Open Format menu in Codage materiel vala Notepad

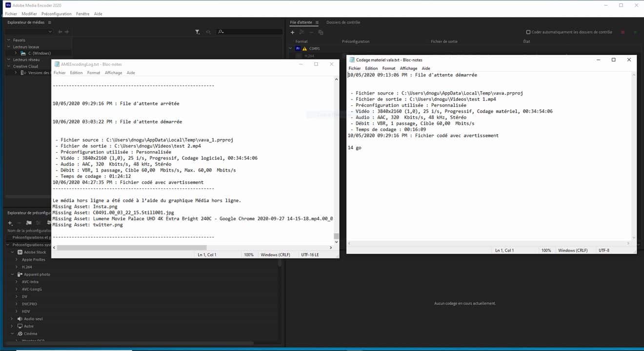(389, 68)
